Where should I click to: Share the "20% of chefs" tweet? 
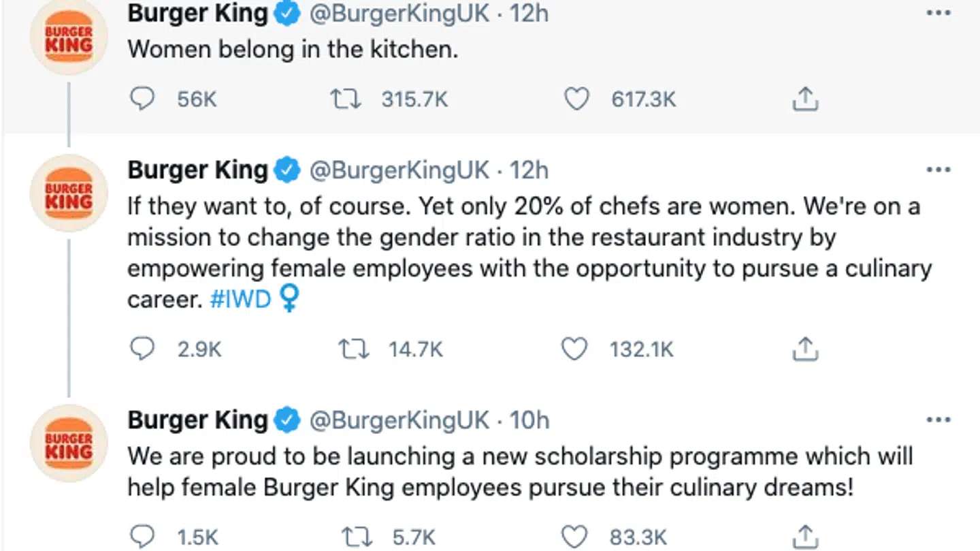[x=804, y=349]
